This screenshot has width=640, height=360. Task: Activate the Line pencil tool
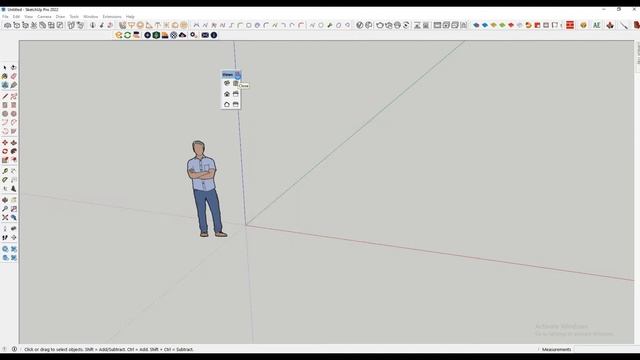(5, 96)
